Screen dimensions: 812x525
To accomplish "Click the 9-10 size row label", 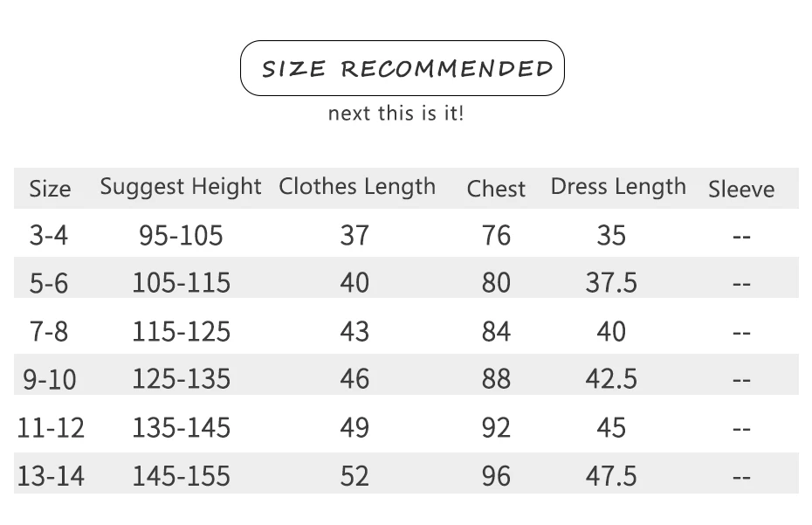I will [x=50, y=379].
